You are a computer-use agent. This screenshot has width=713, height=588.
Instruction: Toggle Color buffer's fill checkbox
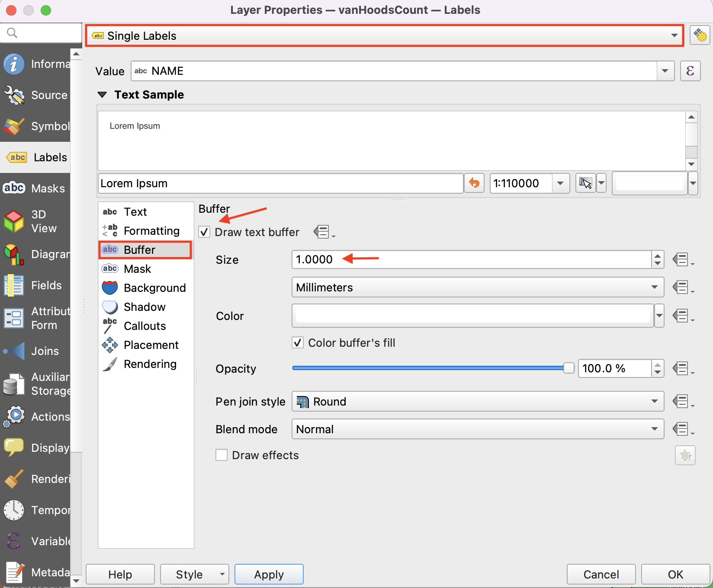click(x=298, y=343)
